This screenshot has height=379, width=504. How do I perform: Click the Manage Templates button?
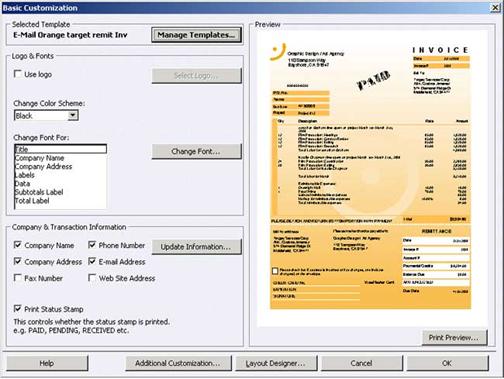click(x=196, y=35)
